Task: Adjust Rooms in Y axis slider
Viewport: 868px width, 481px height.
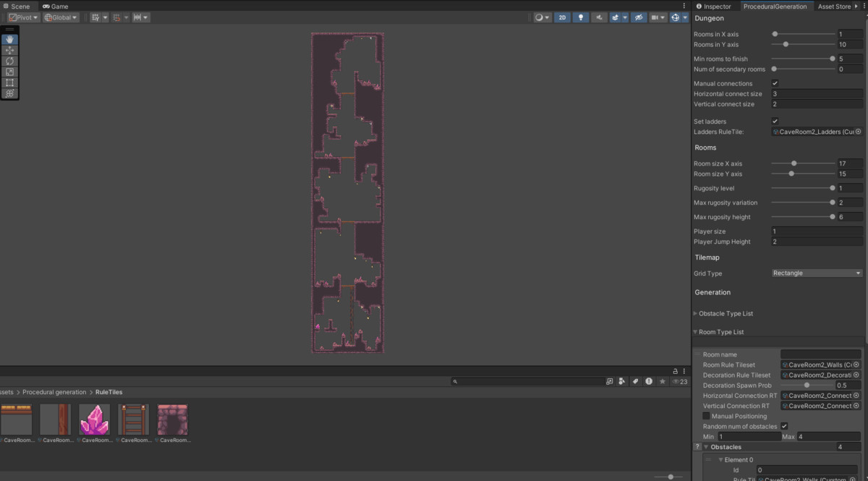Action: tap(803, 44)
